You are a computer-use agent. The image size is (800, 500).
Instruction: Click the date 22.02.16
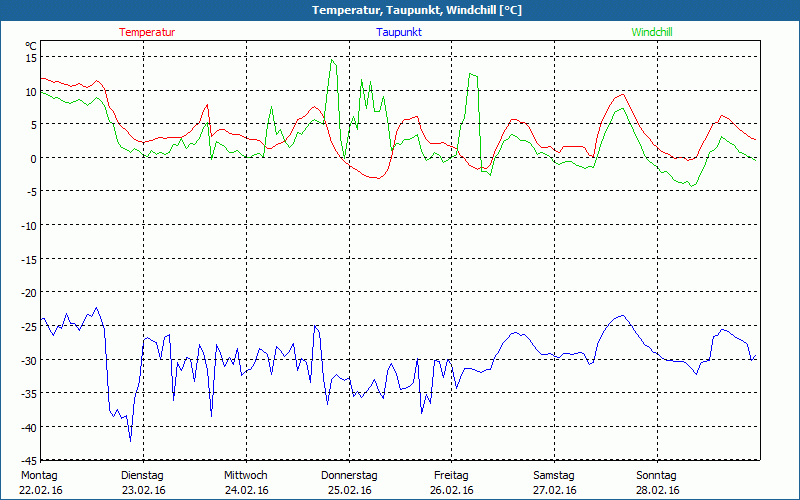point(41,490)
